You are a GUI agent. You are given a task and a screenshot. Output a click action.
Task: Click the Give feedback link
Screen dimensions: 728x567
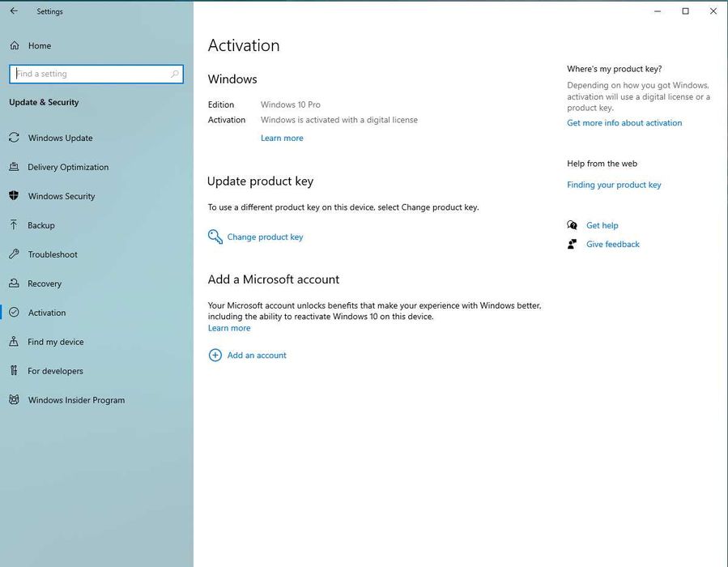pyautogui.click(x=612, y=245)
